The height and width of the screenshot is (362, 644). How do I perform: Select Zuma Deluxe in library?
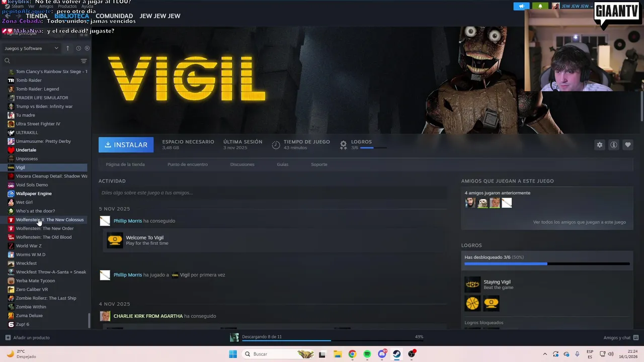tap(29, 316)
